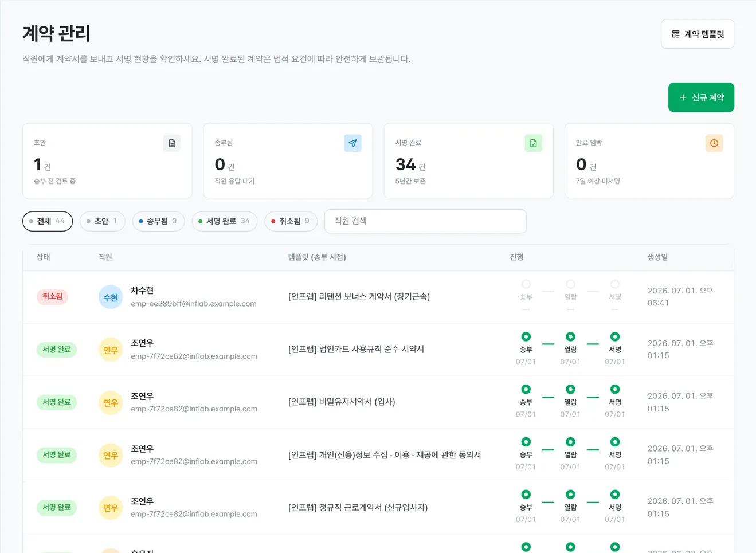Filter by 초안 1 tab
This screenshot has height=553, width=756.
coord(103,221)
